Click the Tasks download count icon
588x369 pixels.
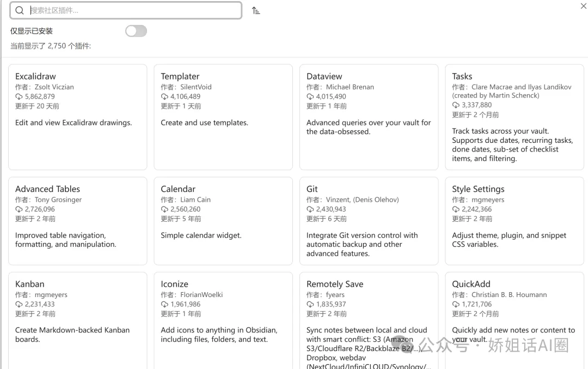click(x=456, y=105)
